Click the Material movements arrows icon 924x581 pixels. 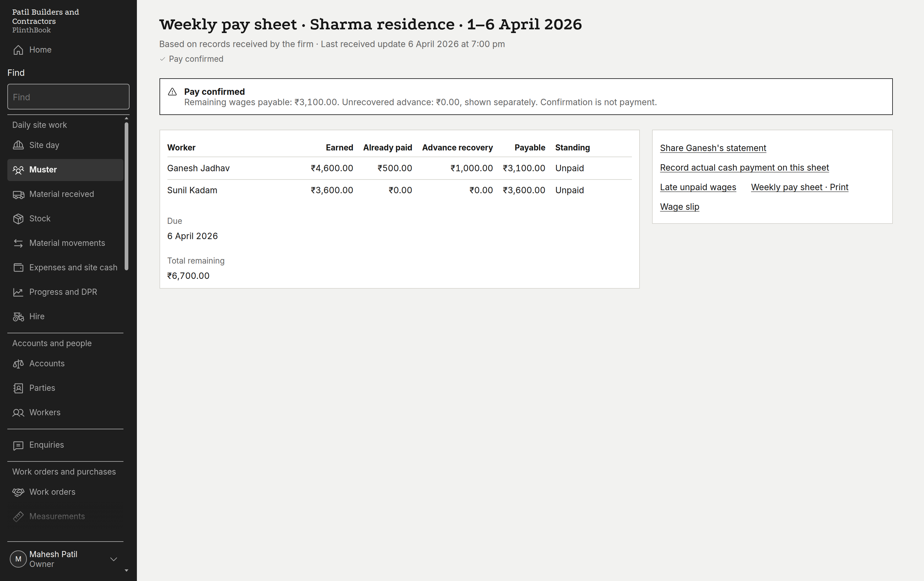[x=18, y=243]
